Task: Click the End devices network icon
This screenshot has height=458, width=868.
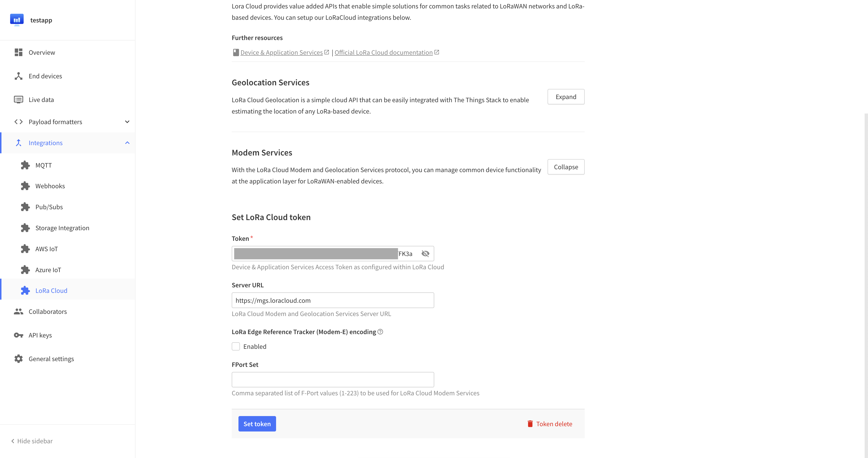Action: pyautogui.click(x=19, y=76)
